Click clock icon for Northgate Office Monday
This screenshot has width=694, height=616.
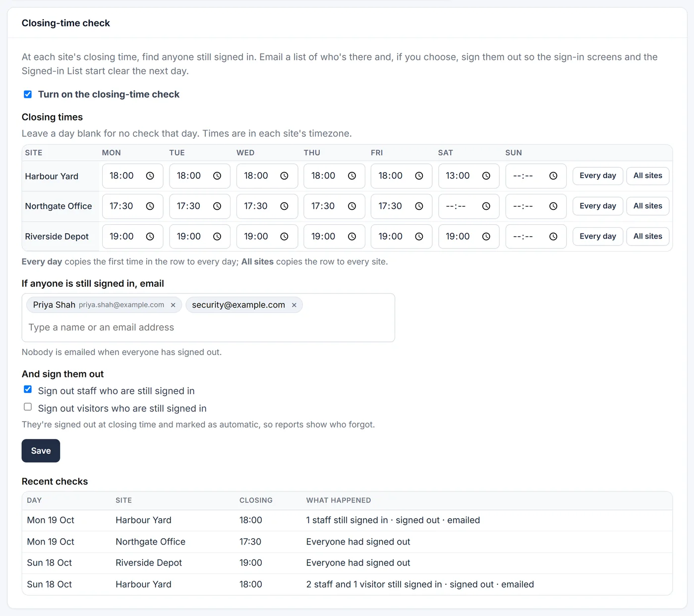click(150, 206)
